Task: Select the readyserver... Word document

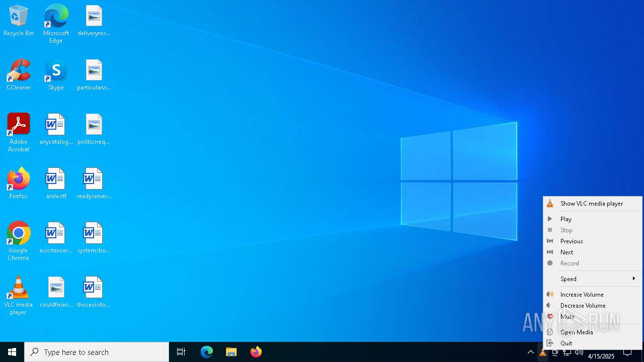Action: (x=94, y=184)
